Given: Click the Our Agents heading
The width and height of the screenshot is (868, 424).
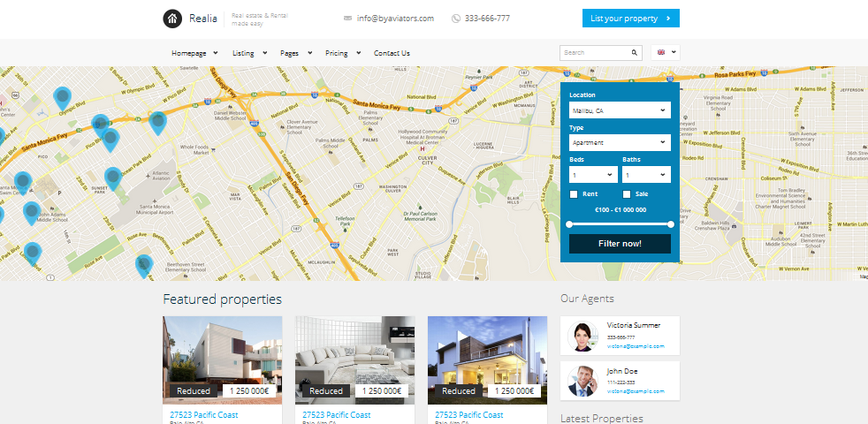Looking at the screenshot, I should click(x=587, y=299).
